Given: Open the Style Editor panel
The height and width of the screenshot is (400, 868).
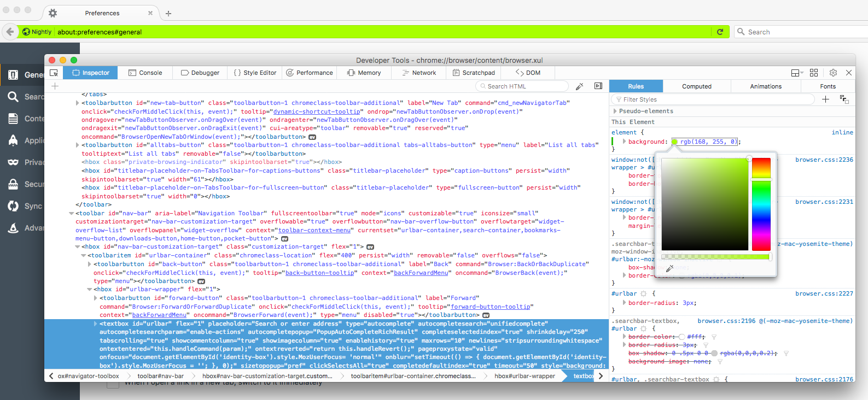Looking at the screenshot, I should coord(255,73).
